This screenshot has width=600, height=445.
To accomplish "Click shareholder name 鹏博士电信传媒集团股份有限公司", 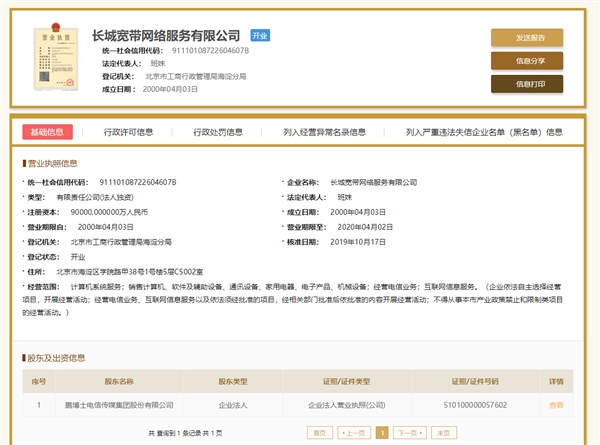I will (x=119, y=405).
